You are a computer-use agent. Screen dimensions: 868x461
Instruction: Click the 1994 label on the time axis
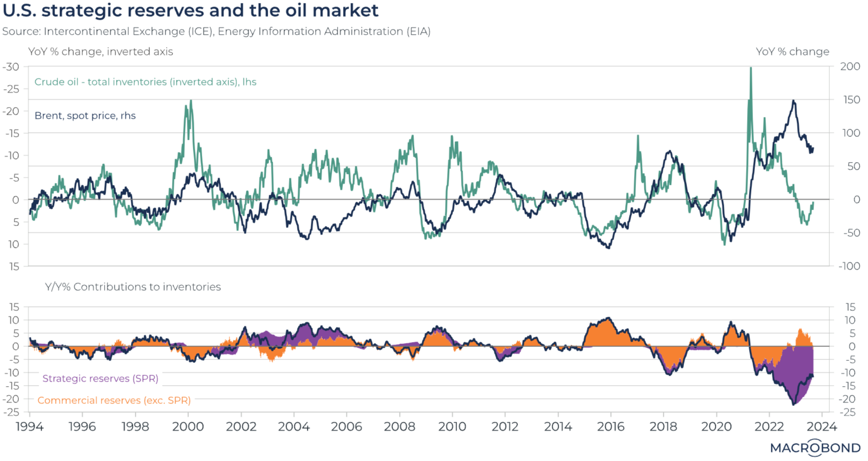coord(30,427)
